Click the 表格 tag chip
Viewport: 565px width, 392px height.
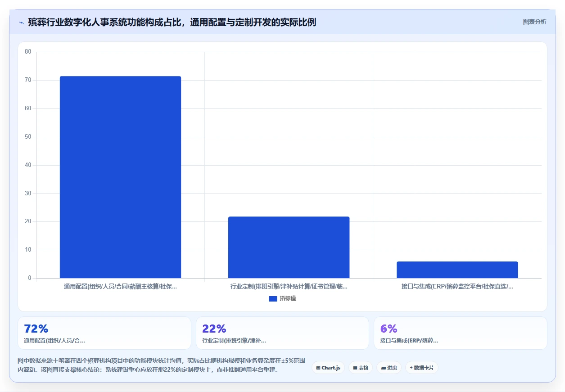click(x=361, y=368)
